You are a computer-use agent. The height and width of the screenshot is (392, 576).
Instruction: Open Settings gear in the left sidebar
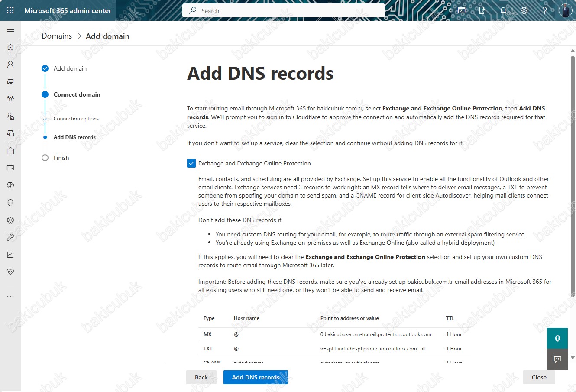pos(10,220)
